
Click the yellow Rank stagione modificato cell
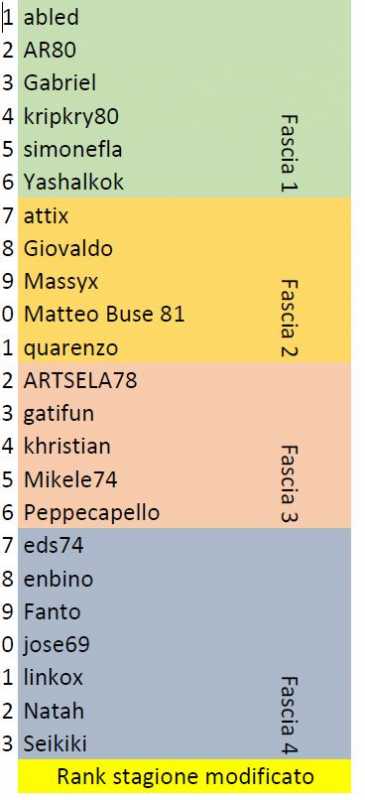184,777
